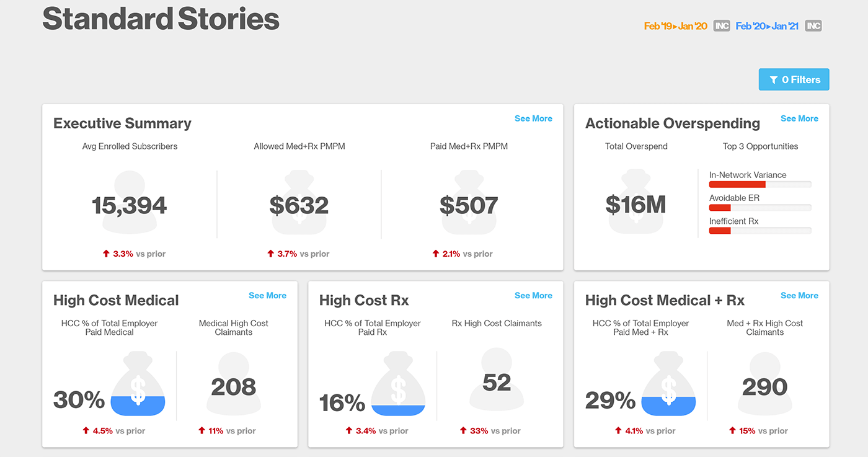
Task: Toggle the INC badge next to Feb '19–Jan '20
Action: point(721,26)
